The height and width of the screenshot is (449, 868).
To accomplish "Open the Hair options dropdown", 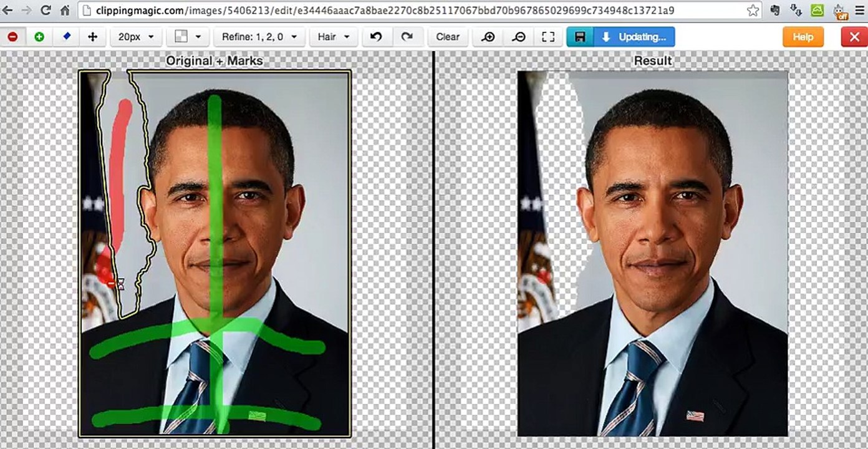I will [x=333, y=37].
